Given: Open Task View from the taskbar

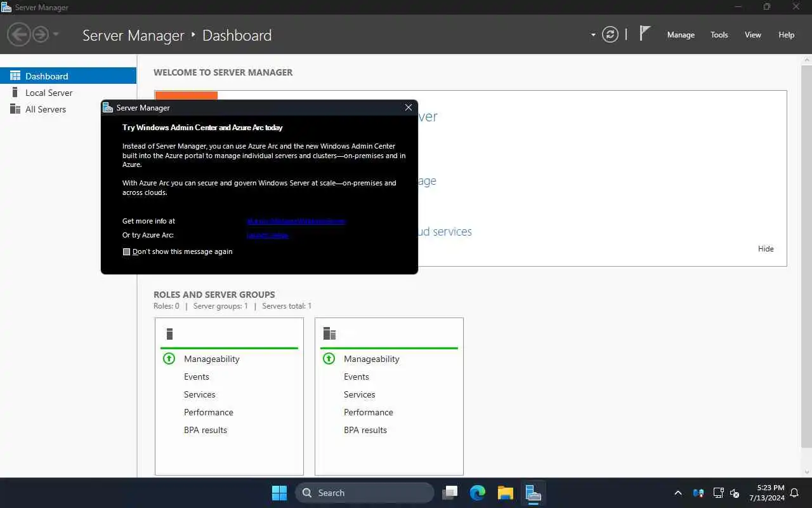Looking at the screenshot, I should coord(450,493).
